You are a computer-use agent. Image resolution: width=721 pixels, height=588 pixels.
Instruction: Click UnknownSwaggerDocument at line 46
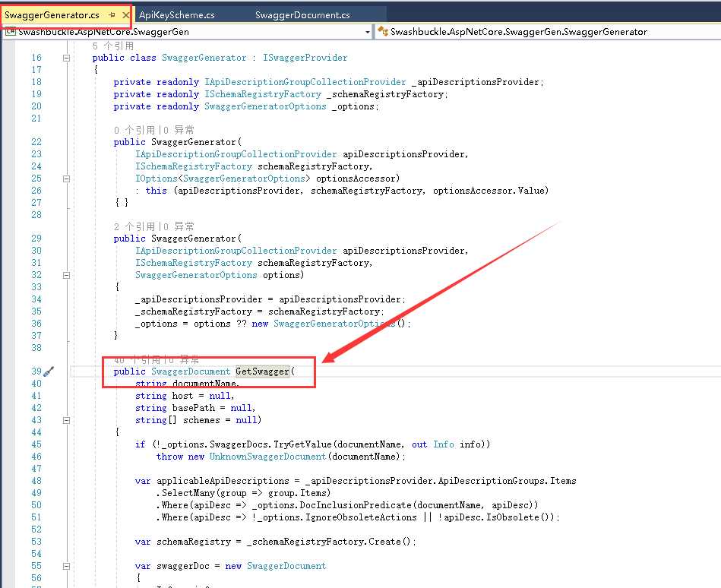pyautogui.click(x=267, y=457)
